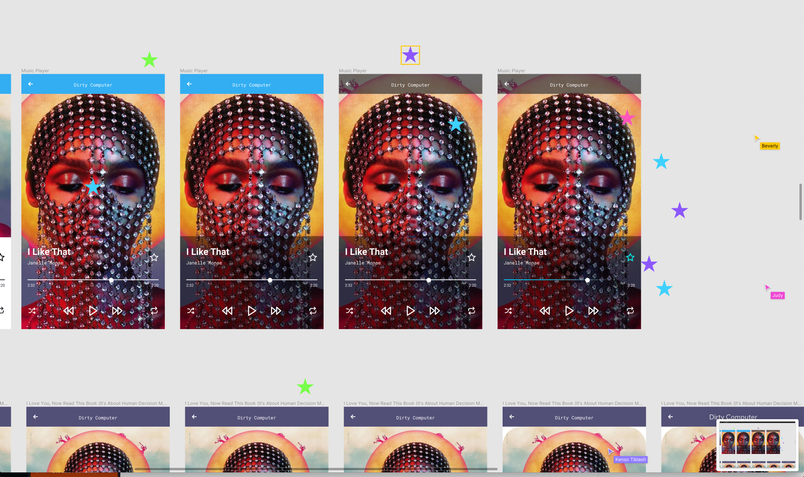Viewport: 804px width, 477px height.
Task: Click Kenso Tiblash purple cursor label
Action: (x=631, y=460)
